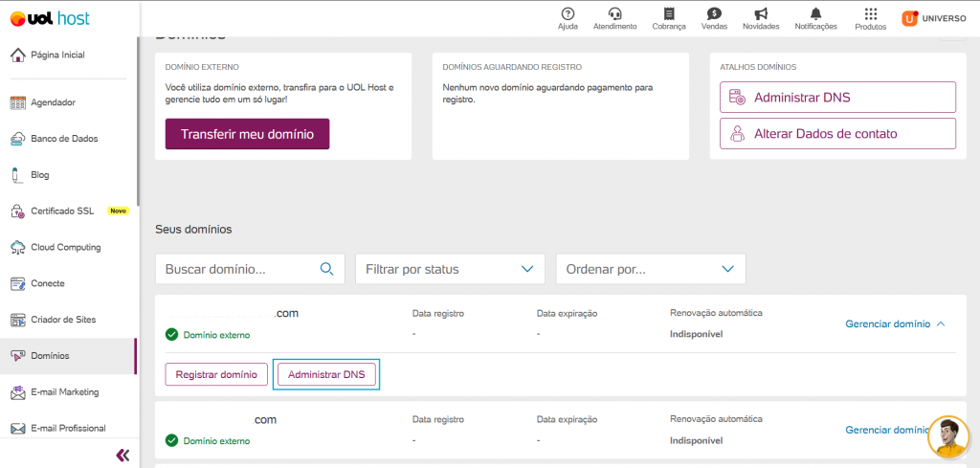Click the Transferir meu domínio button

click(247, 134)
